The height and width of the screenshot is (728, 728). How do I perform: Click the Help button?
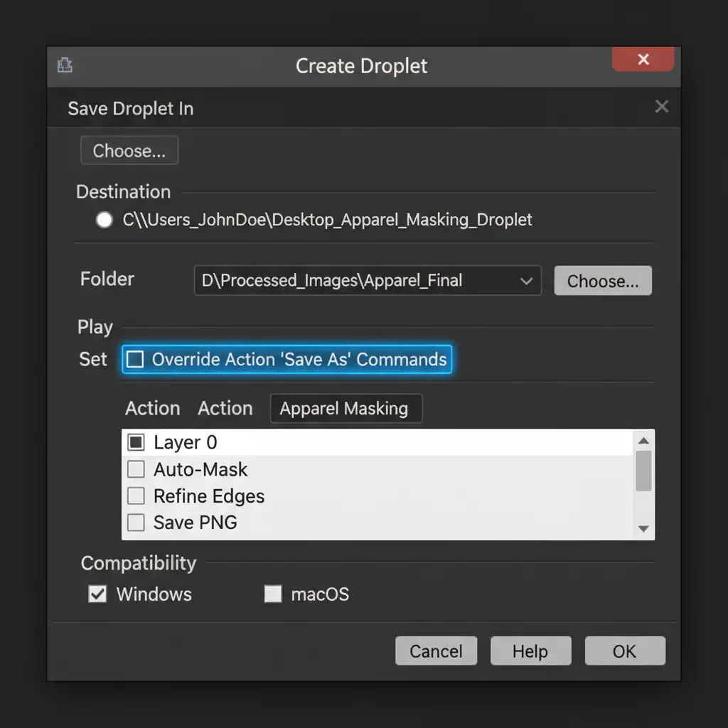530,651
